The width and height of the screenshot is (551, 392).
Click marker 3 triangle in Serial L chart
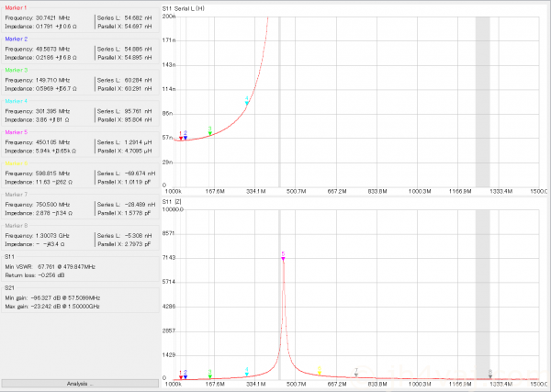[209, 133]
